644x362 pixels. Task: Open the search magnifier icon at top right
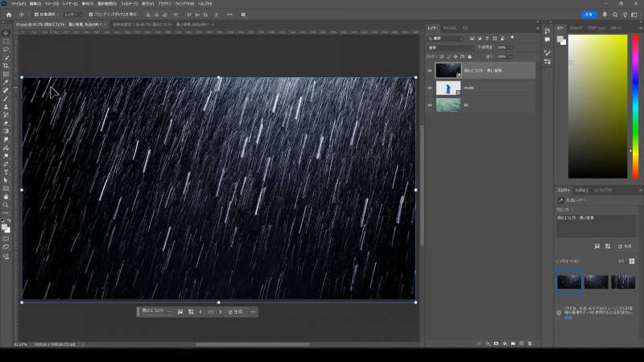pyautogui.click(x=616, y=14)
